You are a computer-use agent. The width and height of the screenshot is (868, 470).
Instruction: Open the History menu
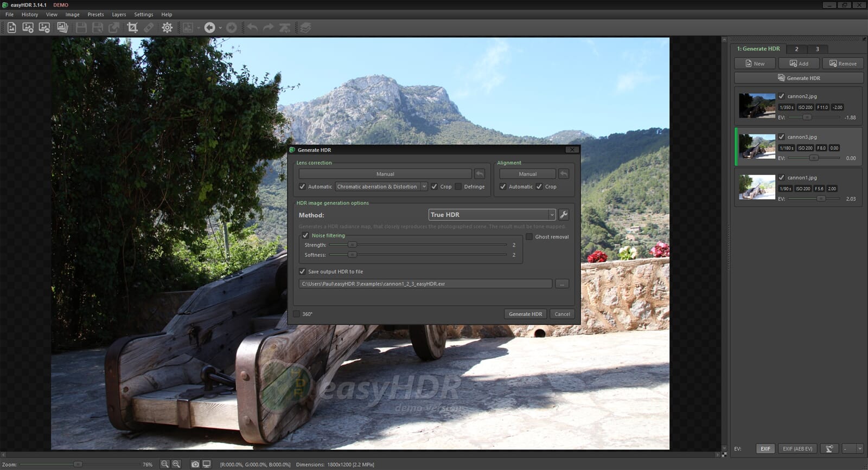pyautogui.click(x=30, y=15)
